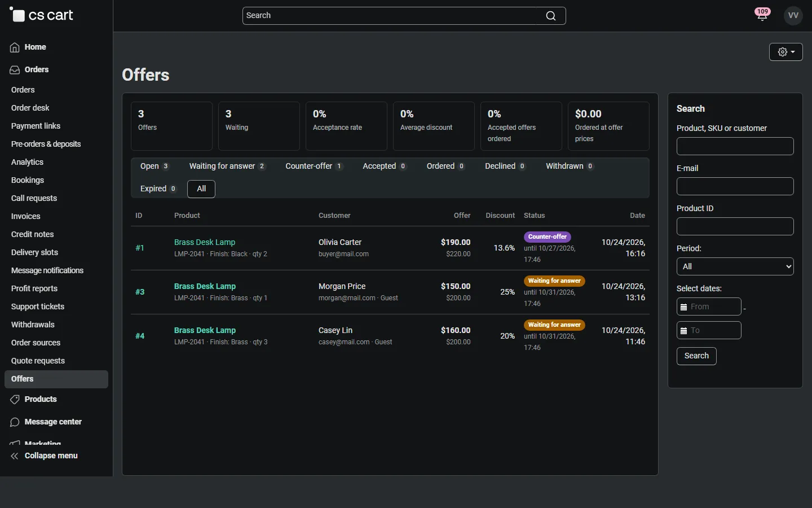Click the purple Counter-offer status badge
This screenshot has width=812, height=508.
548,237
